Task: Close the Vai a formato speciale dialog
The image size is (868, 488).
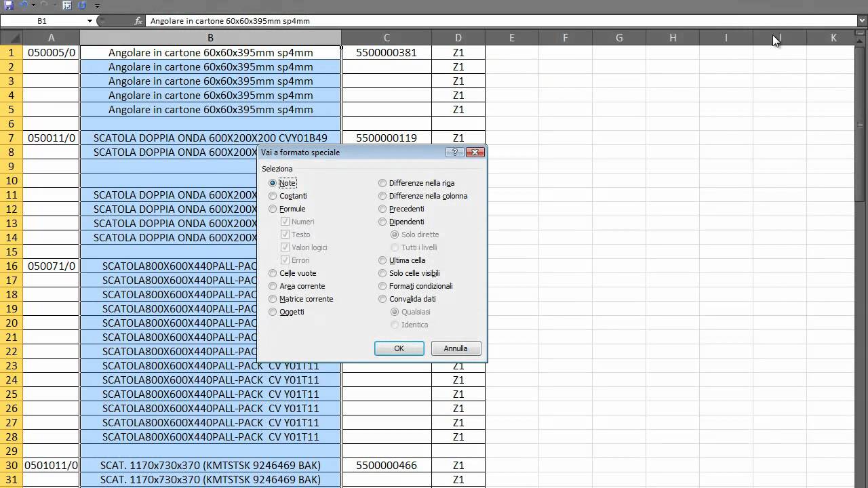Action: click(475, 152)
